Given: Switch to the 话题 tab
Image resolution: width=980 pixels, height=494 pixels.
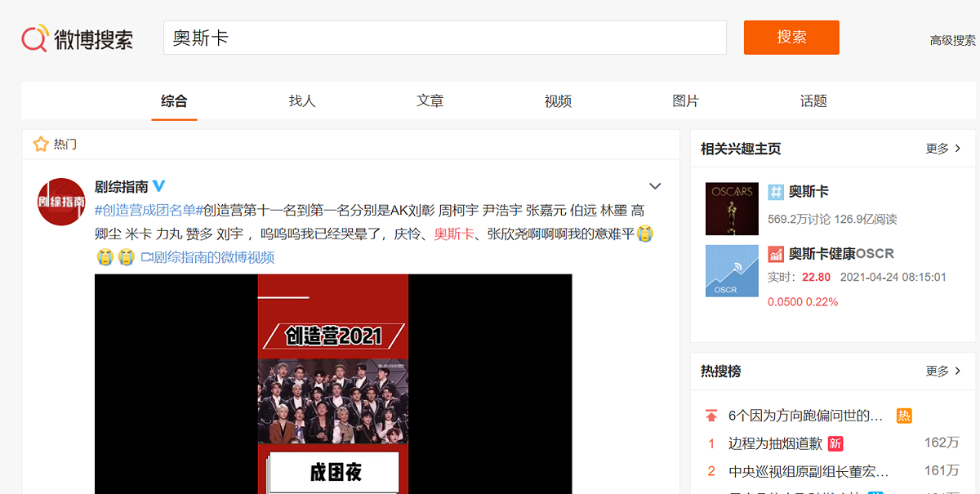Looking at the screenshot, I should [x=813, y=100].
